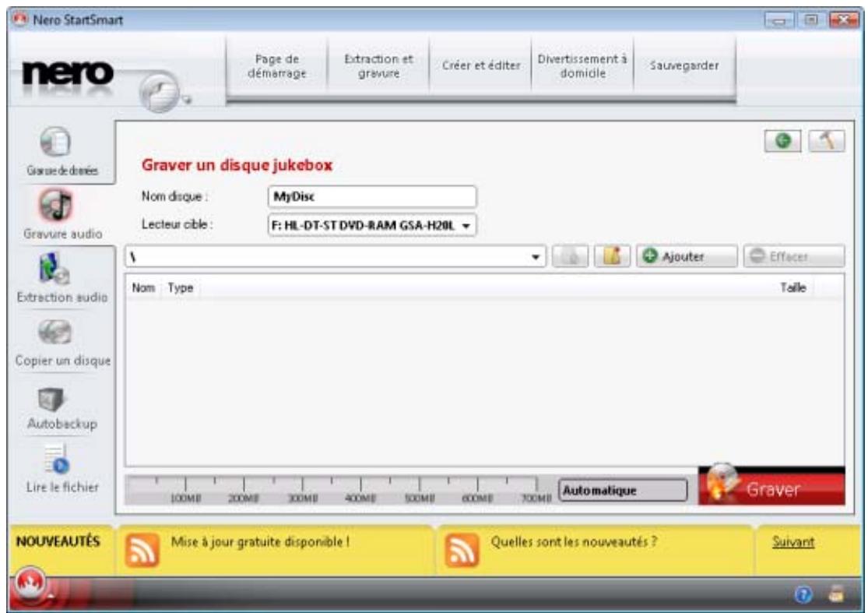
Task: Sort file list by Type column
Action: (x=181, y=287)
